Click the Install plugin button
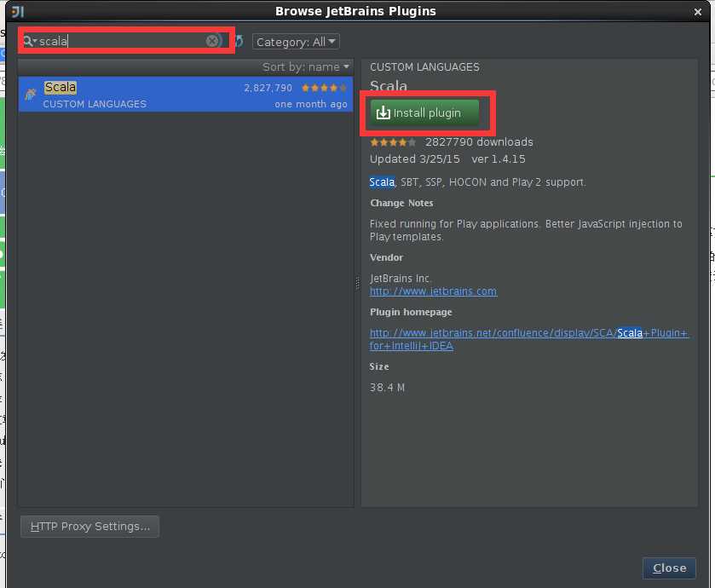The height and width of the screenshot is (588, 715). [424, 112]
